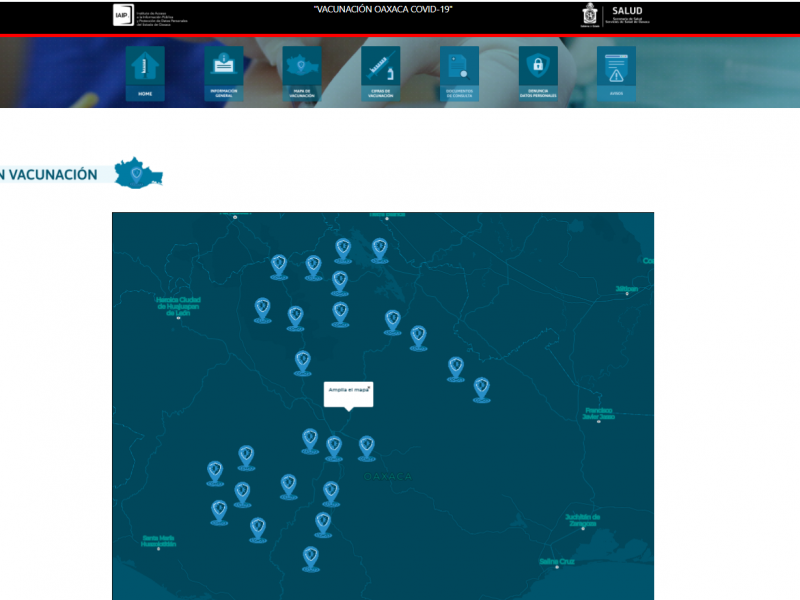The height and width of the screenshot is (600, 800).
Task: Click marker just above the OAXACA label
Action: (x=367, y=446)
